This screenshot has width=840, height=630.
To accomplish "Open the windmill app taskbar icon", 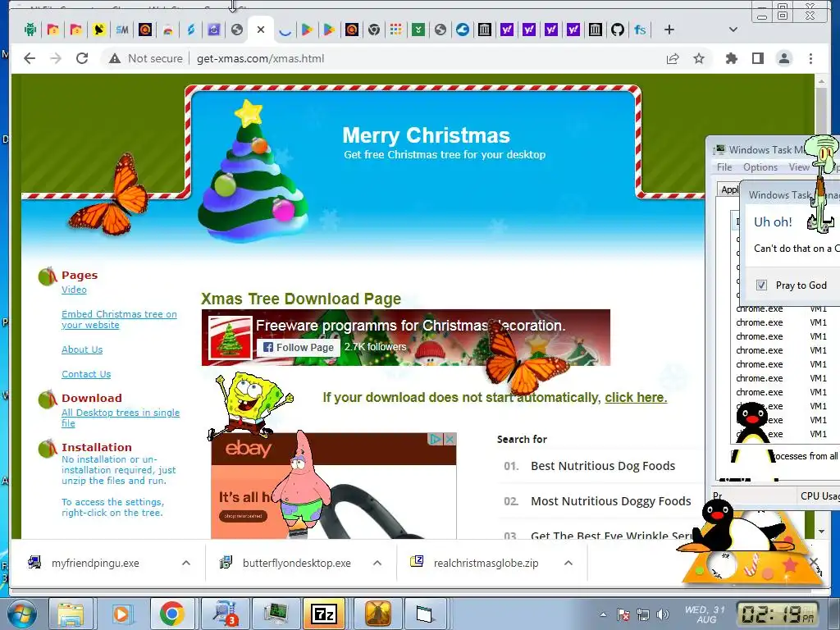I will (x=377, y=614).
